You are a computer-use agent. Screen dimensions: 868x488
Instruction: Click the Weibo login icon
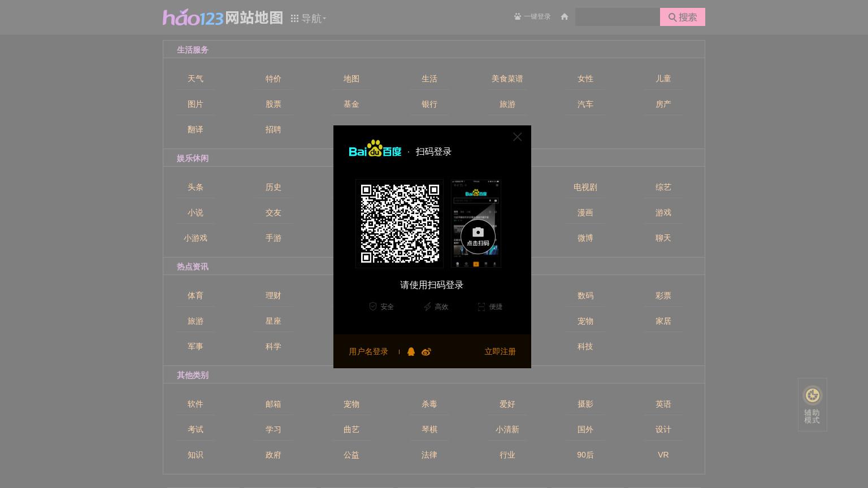tap(426, 352)
